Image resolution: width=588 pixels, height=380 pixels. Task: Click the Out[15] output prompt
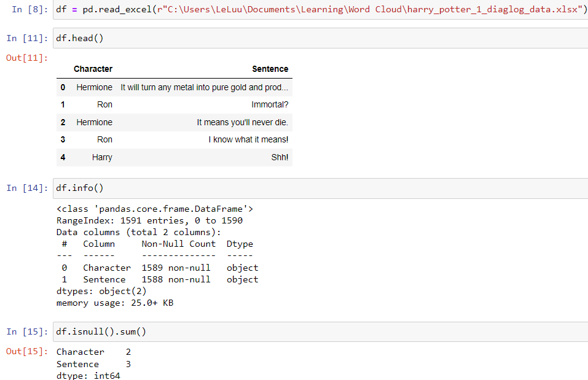26,351
